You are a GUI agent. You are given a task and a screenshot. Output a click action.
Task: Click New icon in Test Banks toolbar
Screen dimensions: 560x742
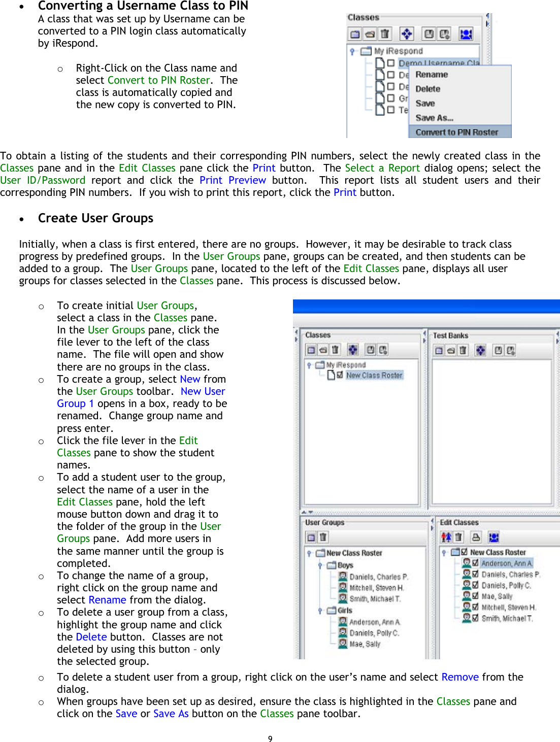pyautogui.click(x=439, y=350)
